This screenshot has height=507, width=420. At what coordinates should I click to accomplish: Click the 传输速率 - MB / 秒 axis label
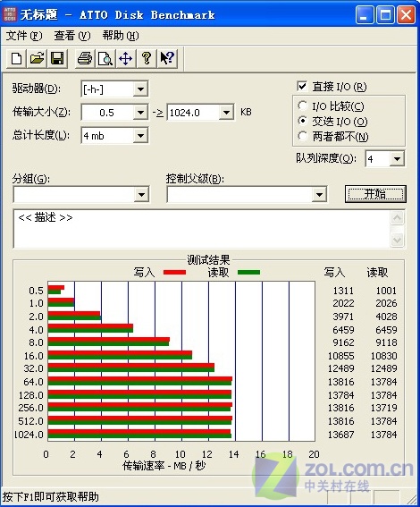164,466
